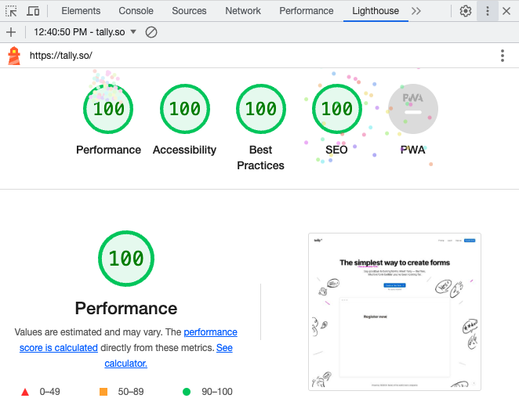Clear all reports icon

(x=151, y=32)
